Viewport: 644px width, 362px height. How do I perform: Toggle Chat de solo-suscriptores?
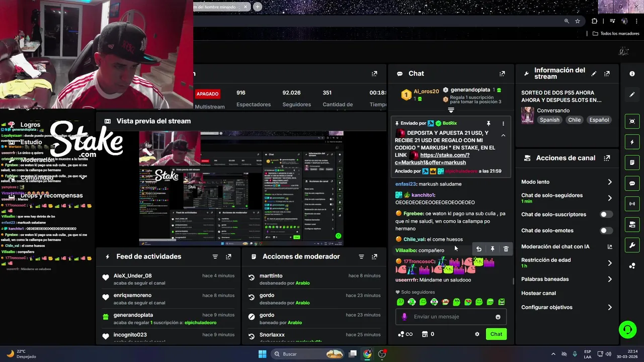click(x=606, y=214)
